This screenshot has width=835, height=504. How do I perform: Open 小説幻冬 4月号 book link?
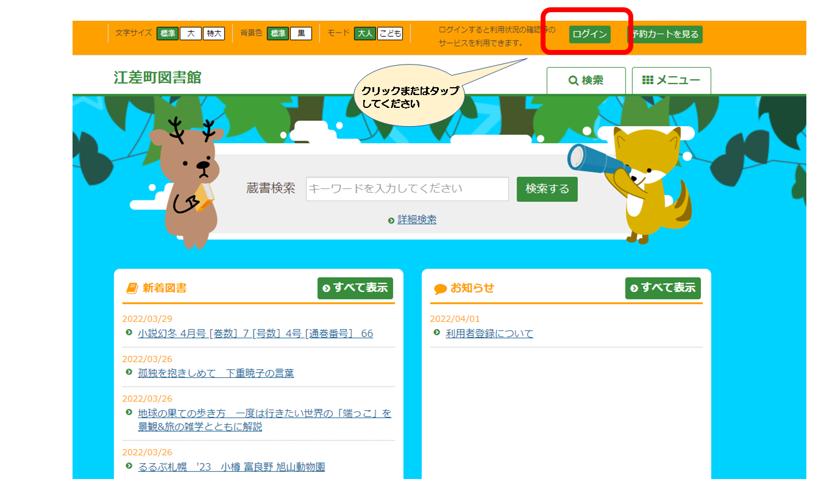coord(255,334)
